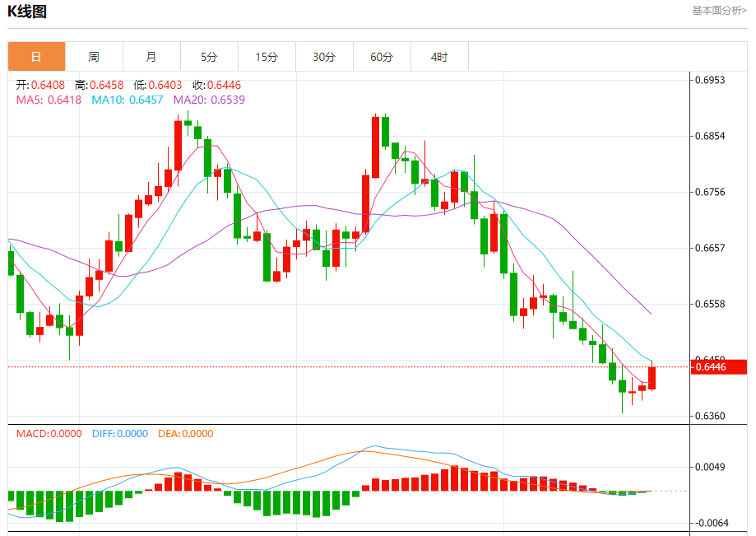Image resolution: width=756 pixels, height=536 pixels.
Task: Open the 基本面分析 link
Action: (x=719, y=10)
